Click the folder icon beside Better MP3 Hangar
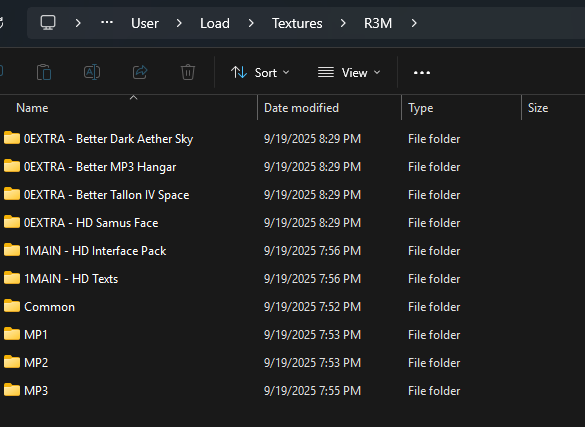This screenshot has height=427, width=585. coord(12,166)
